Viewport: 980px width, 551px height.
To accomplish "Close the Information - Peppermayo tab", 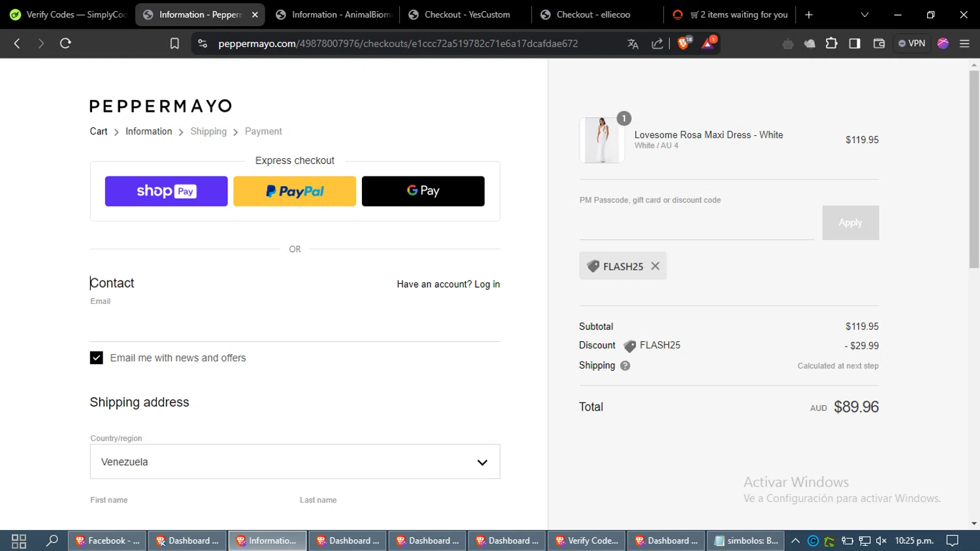I will tap(255, 14).
